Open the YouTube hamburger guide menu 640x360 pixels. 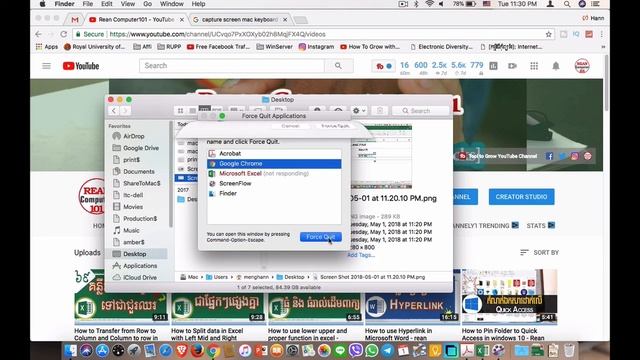click(x=47, y=66)
